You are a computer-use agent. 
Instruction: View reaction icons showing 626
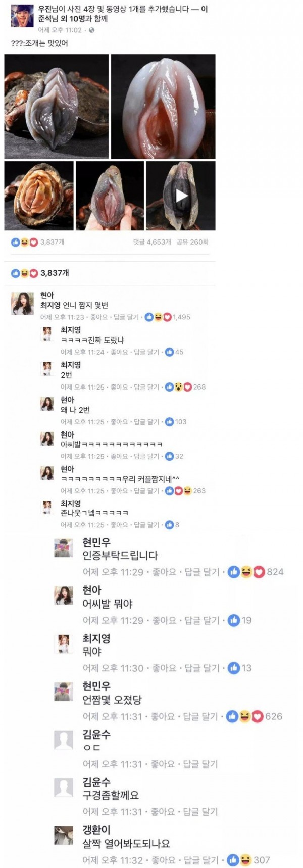click(245, 716)
